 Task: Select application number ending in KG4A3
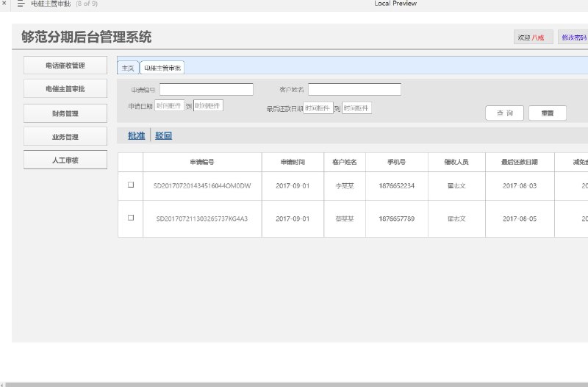202,219
